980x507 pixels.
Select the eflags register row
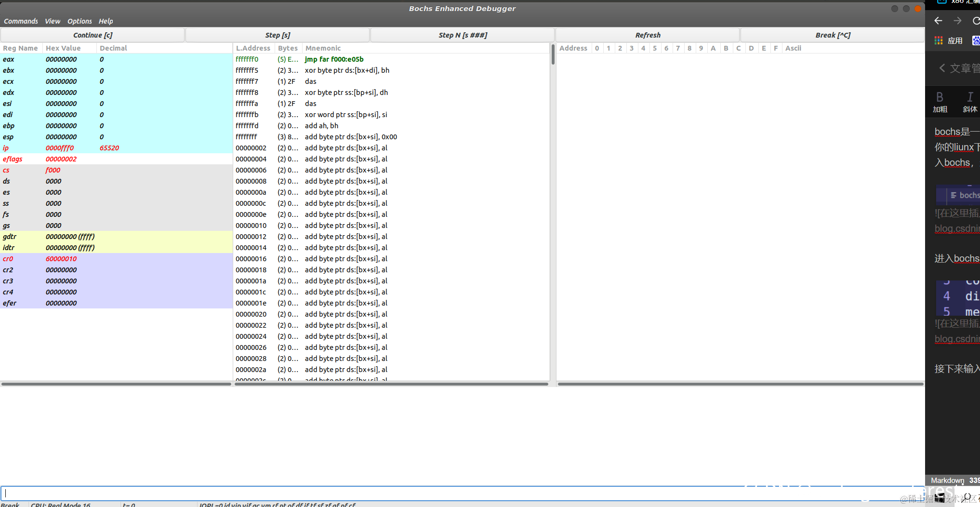(x=116, y=159)
